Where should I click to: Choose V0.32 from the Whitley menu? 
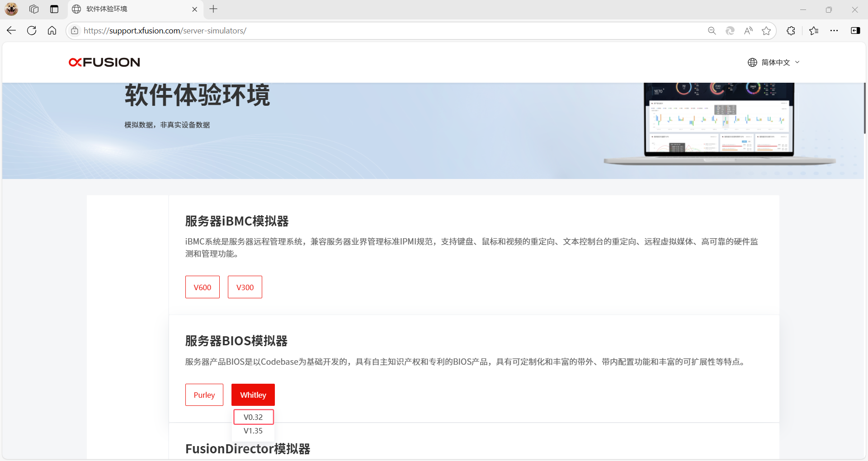coord(253,417)
